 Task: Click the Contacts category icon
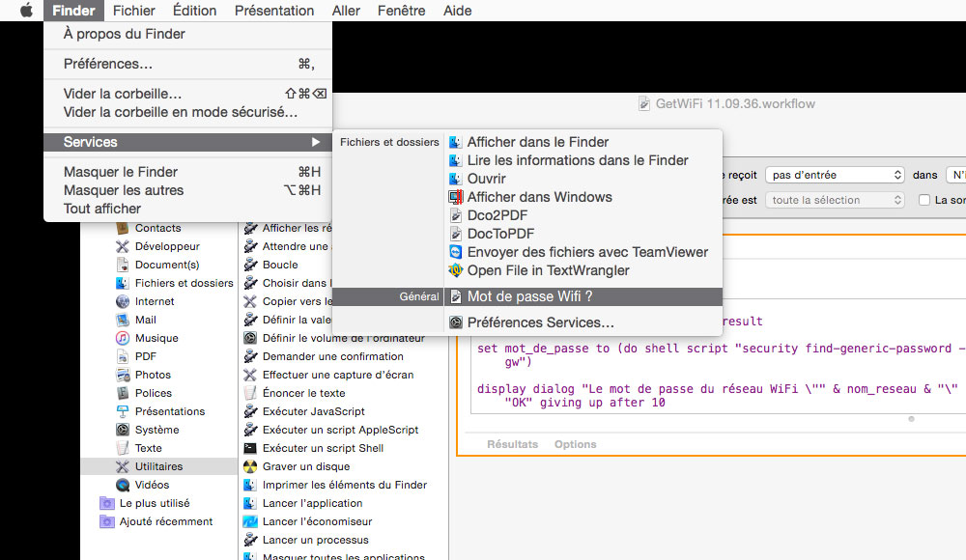coord(123,228)
